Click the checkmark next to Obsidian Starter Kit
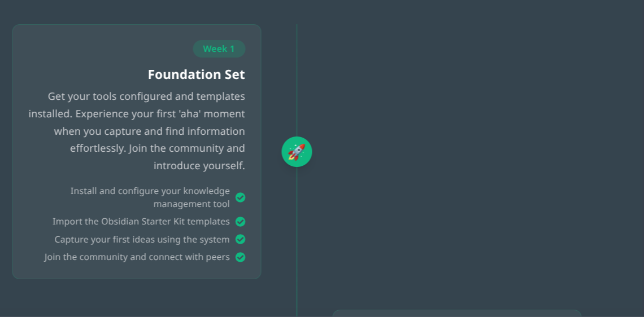 tap(240, 222)
